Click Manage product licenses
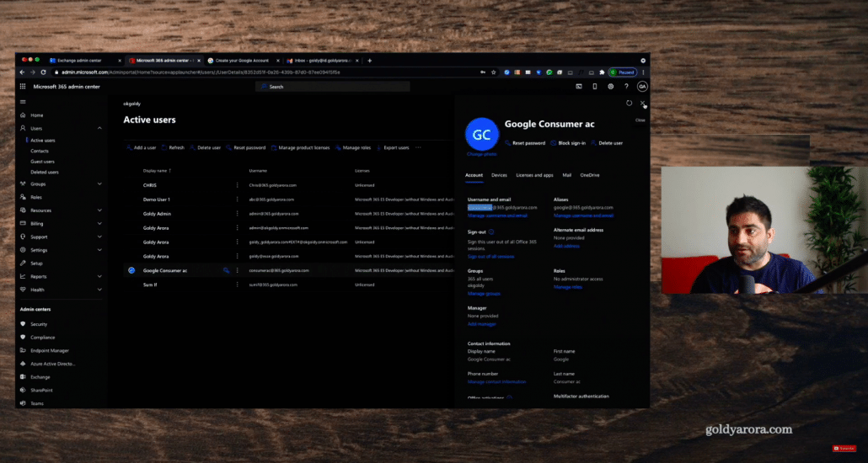The height and width of the screenshot is (463, 868). (x=301, y=147)
